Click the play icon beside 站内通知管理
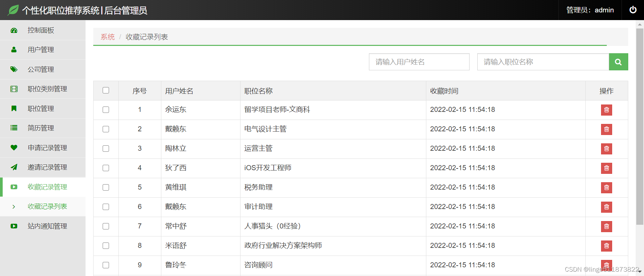The image size is (644, 276). [14, 226]
